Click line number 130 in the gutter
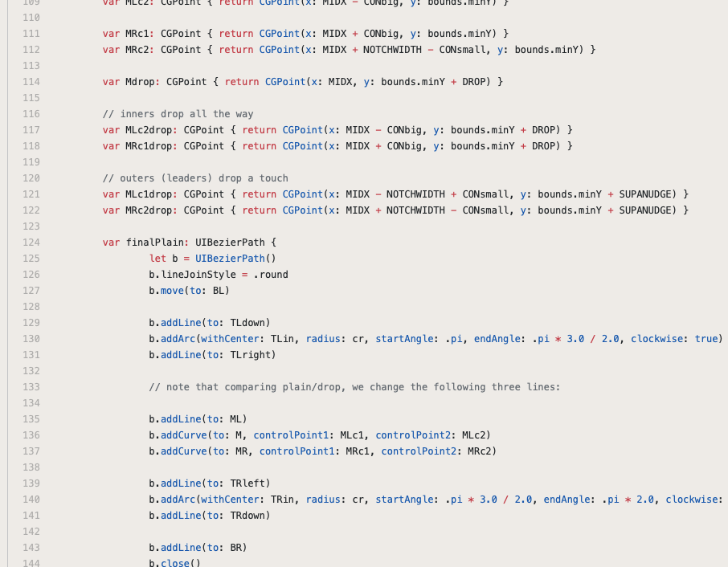Image resolution: width=728 pixels, height=567 pixels. click(x=31, y=339)
